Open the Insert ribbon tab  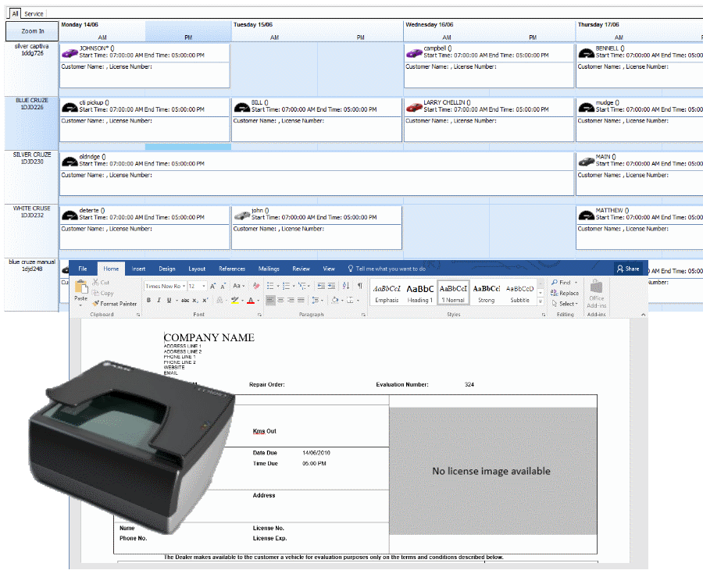(138, 269)
